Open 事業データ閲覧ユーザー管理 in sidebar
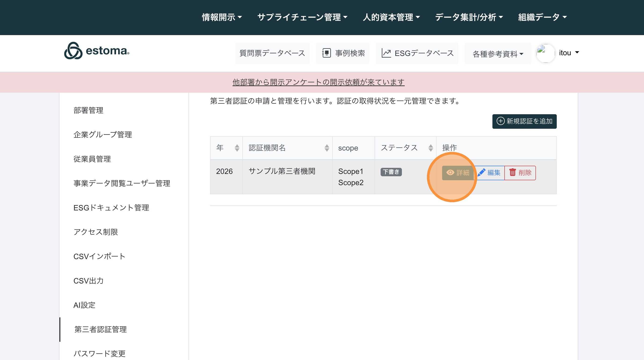Screen dimensions: 644x360 tap(122, 183)
